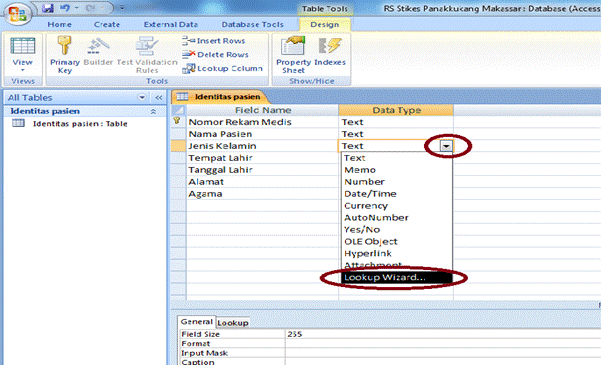Image resolution: width=601 pixels, height=365 pixels.
Task: Click Nomor Rekam Medis field name
Action: coord(262,122)
